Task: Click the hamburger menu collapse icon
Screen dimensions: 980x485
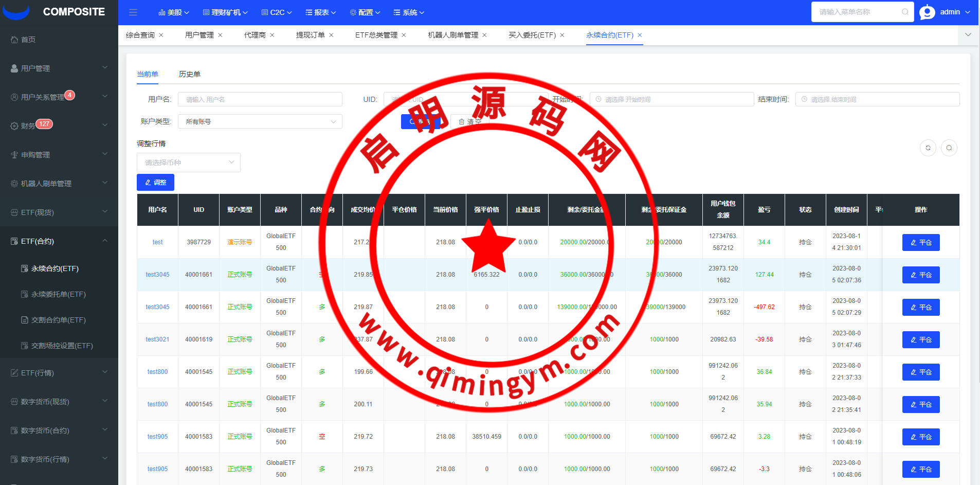Action: [x=133, y=12]
